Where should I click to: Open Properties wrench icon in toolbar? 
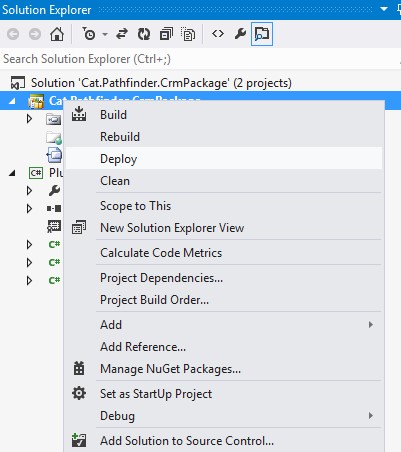(x=240, y=34)
